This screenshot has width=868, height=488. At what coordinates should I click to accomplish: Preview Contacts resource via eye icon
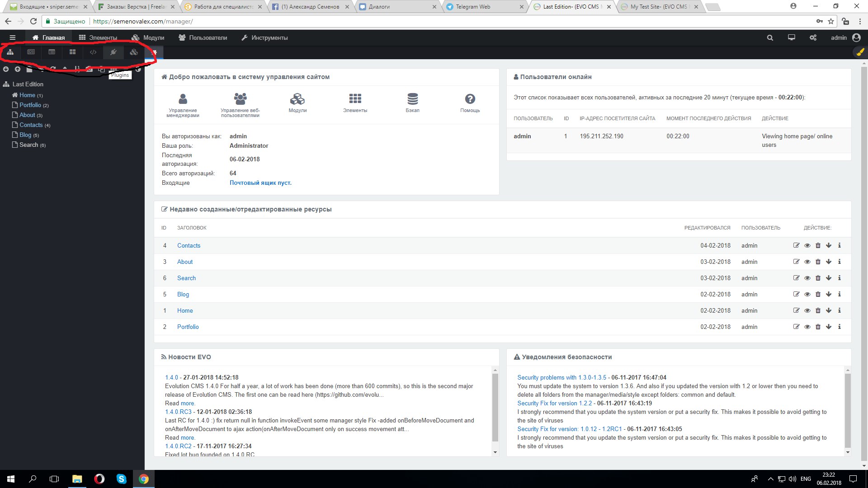pos(807,245)
